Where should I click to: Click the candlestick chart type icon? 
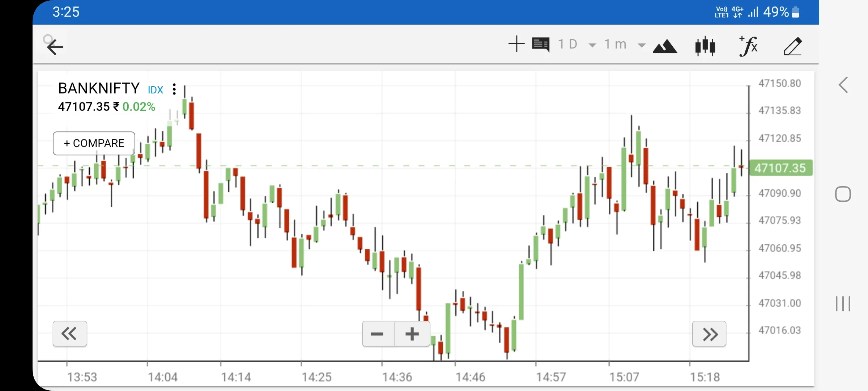tap(706, 46)
